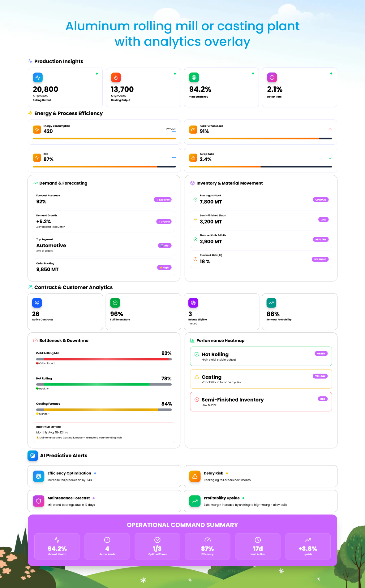Click the Peak Furnace Load up arrow

point(330,129)
